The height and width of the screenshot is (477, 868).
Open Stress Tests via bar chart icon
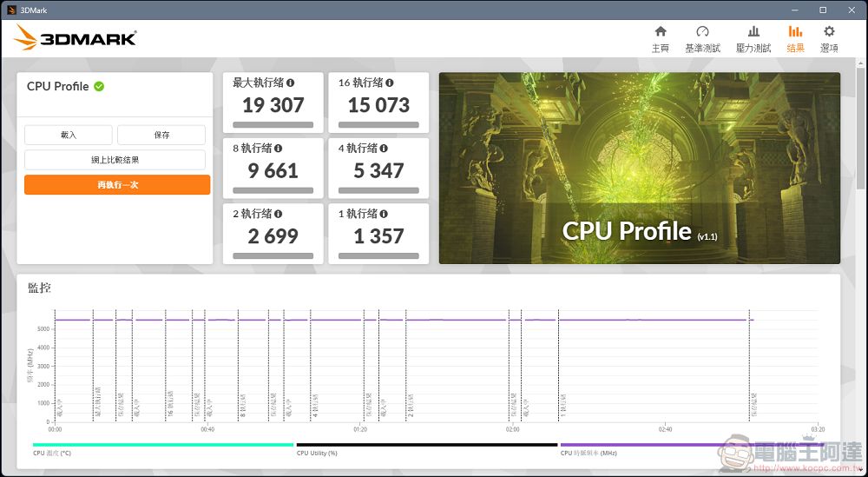753,31
